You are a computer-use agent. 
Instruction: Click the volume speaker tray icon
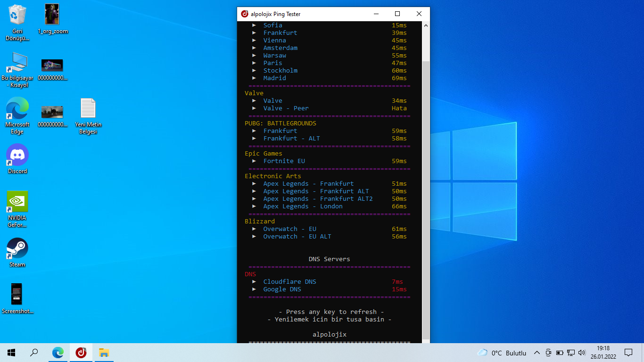pos(582,353)
